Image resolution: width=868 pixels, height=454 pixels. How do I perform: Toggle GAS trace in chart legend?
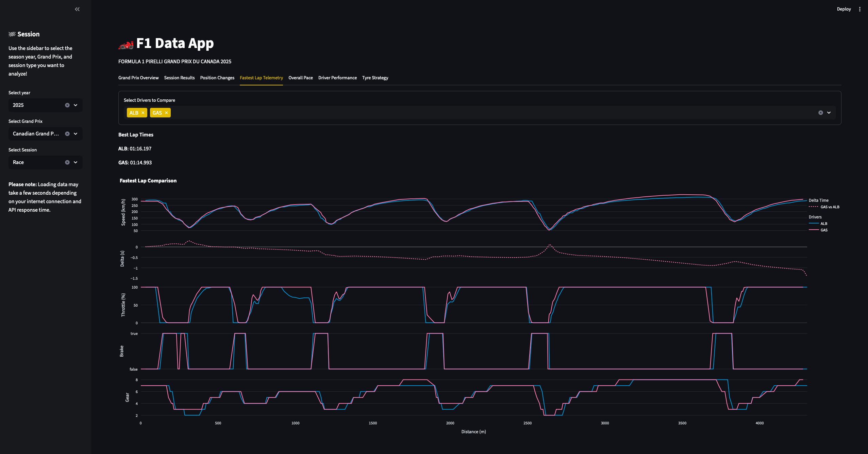pyautogui.click(x=818, y=230)
